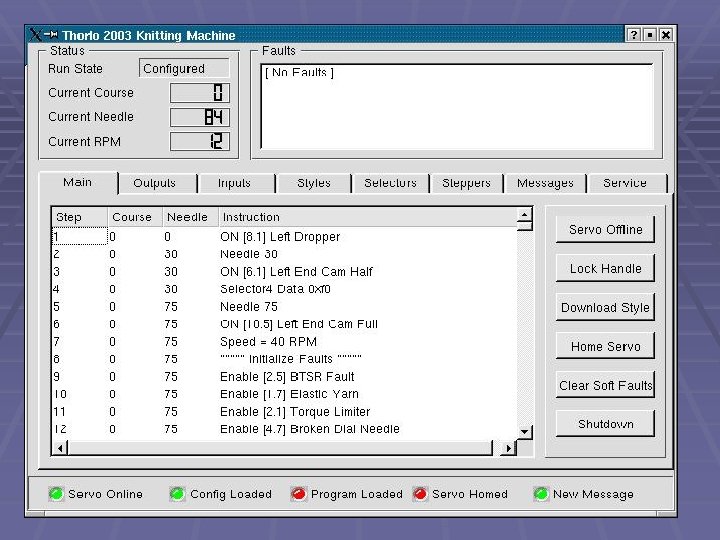Screen dimensions: 720x540
Task: Click the green Config Loaded indicator light
Action: [x=177, y=494]
